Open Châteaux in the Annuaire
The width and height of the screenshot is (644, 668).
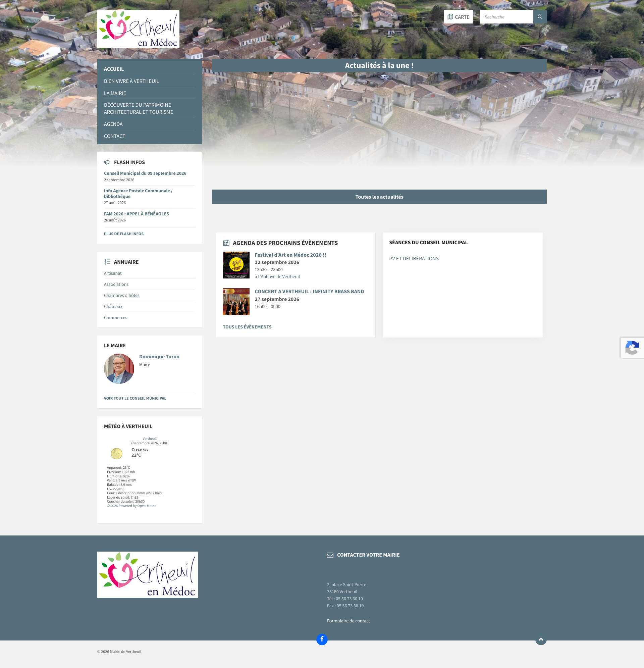point(113,306)
